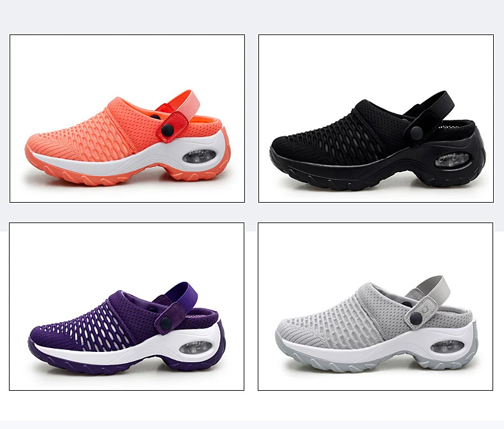Click the gray elastic heel strap
504x429 pixels.
click(434, 288)
